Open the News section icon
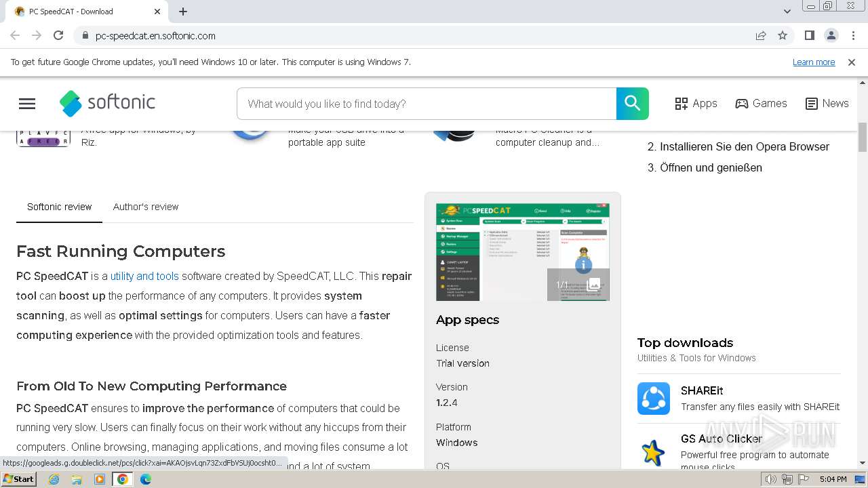The image size is (868, 488). click(x=811, y=104)
